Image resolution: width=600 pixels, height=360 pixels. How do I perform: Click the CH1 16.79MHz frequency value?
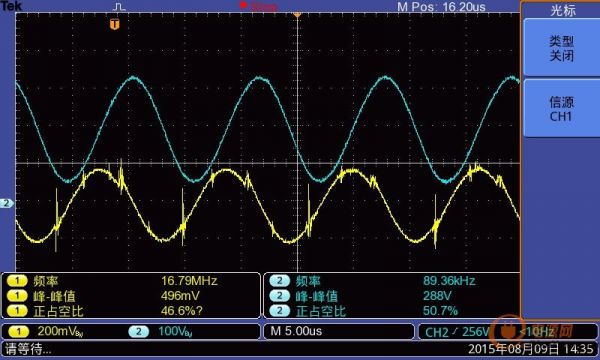click(x=189, y=281)
